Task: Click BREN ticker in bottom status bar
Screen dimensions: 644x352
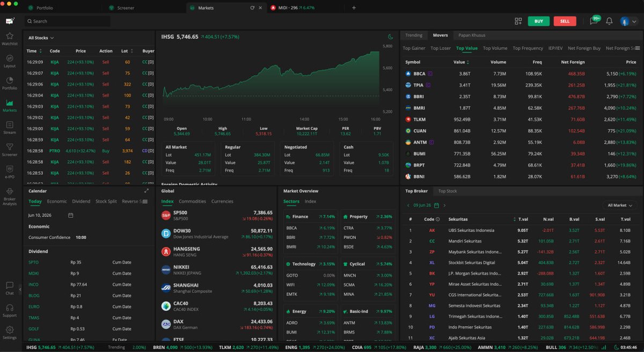Action: [158, 347]
